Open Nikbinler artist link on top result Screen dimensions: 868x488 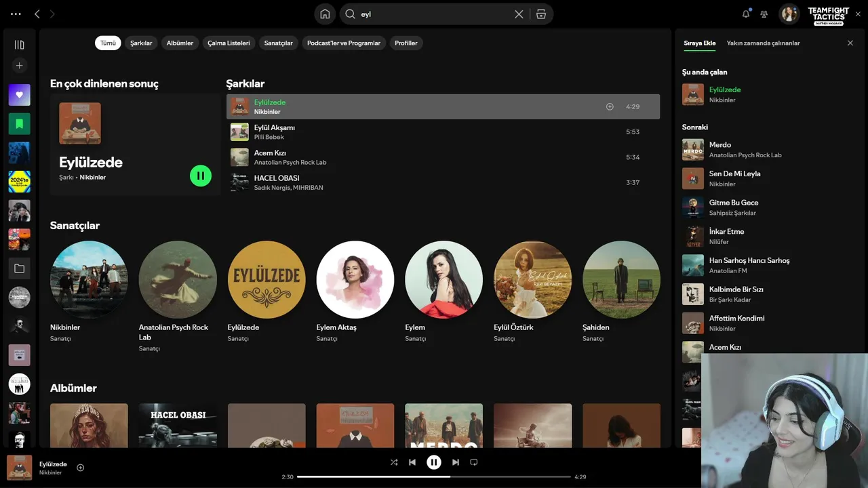pos(93,178)
